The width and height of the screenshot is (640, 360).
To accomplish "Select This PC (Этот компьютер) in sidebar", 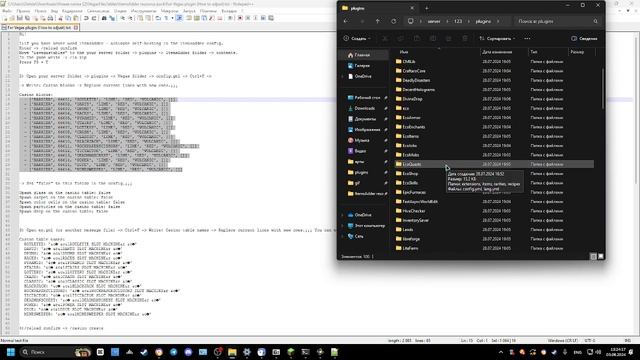I will coord(366,225).
